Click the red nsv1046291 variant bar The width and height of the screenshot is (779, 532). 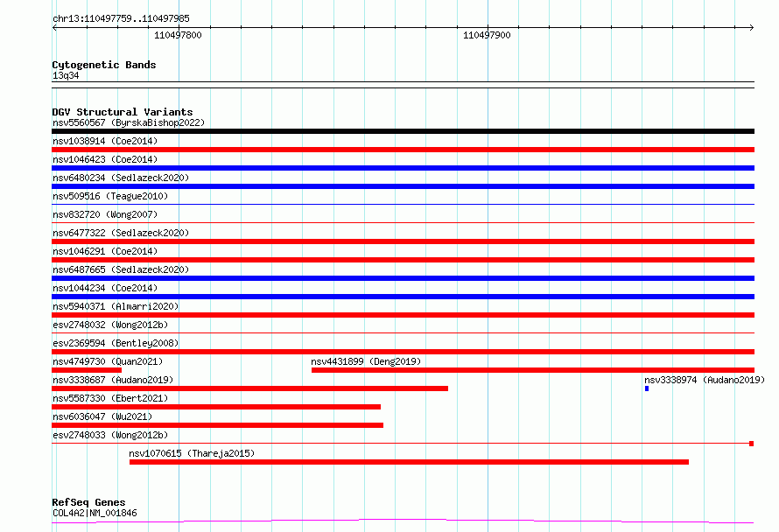coord(403,260)
